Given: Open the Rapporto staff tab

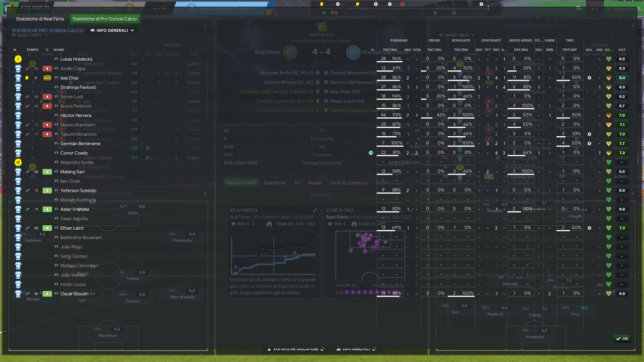Looking at the screenshot, I should (x=240, y=183).
